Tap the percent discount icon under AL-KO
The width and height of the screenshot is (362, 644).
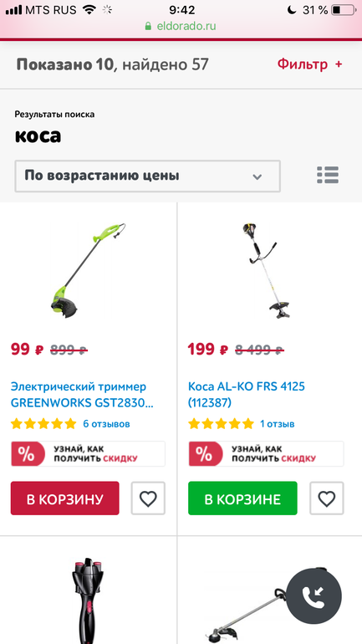204,454
